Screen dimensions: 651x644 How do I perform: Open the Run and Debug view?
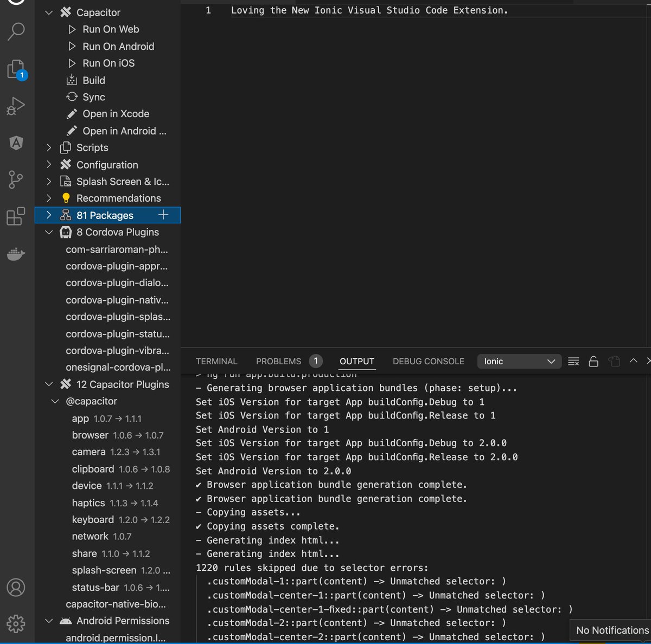[16, 106]
